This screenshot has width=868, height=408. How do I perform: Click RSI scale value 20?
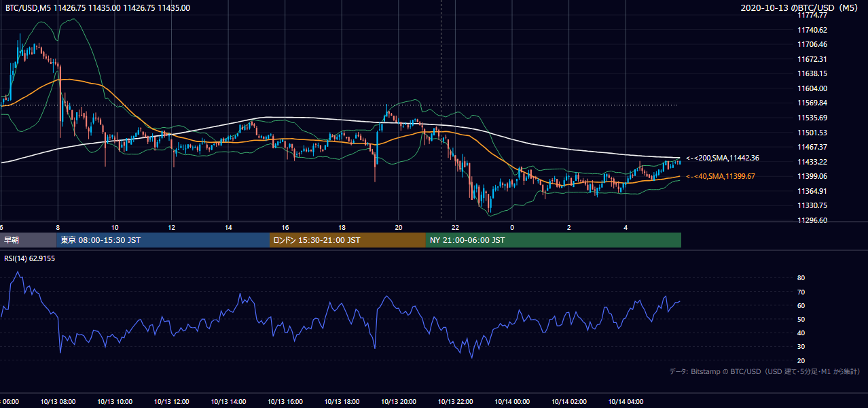pos(801,360)
